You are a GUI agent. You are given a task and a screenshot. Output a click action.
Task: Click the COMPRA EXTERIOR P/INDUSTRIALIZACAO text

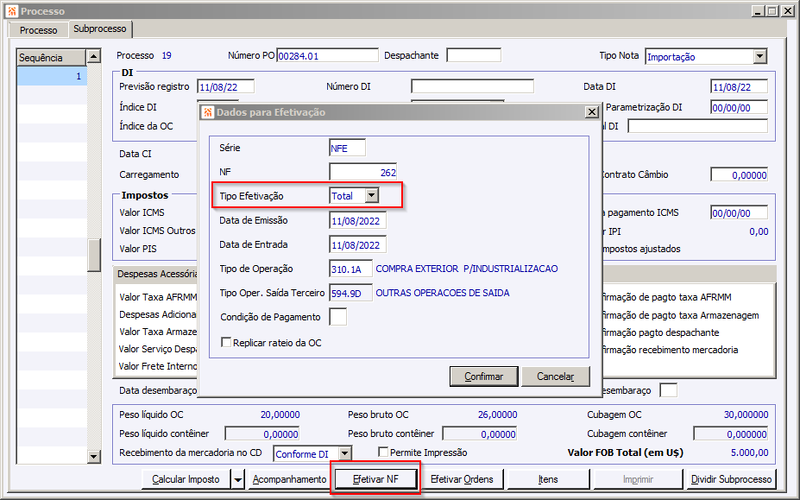pyautogui.click(x=467, y=268)
